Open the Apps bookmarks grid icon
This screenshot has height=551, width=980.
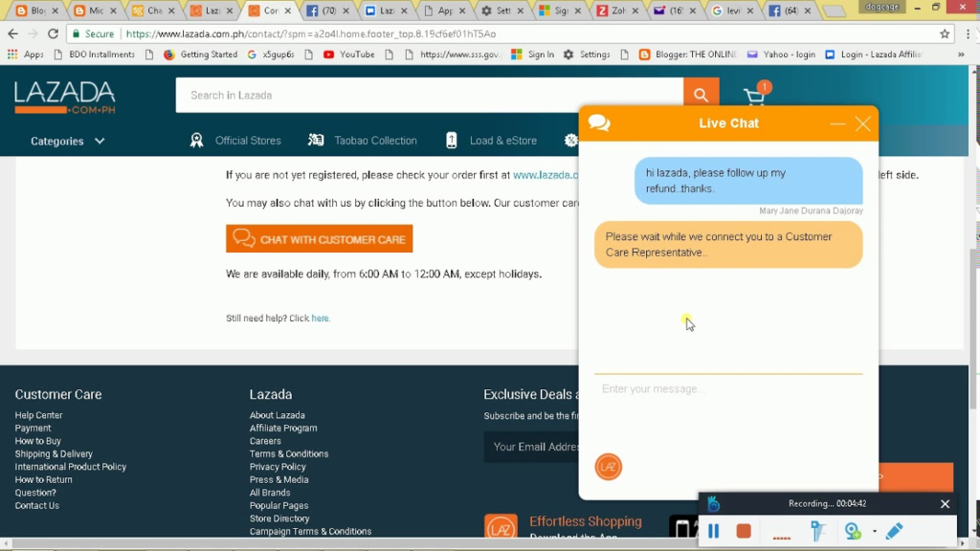tap(12, 55)
